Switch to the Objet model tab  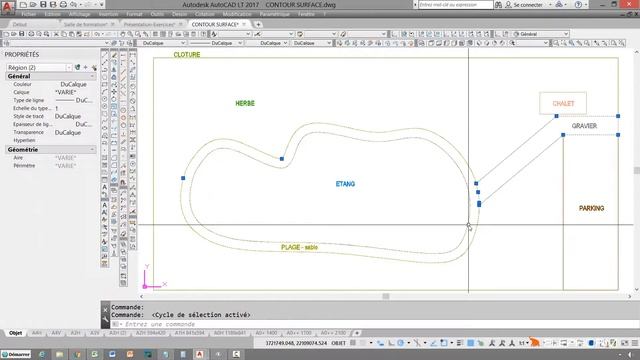click(16, 333)
